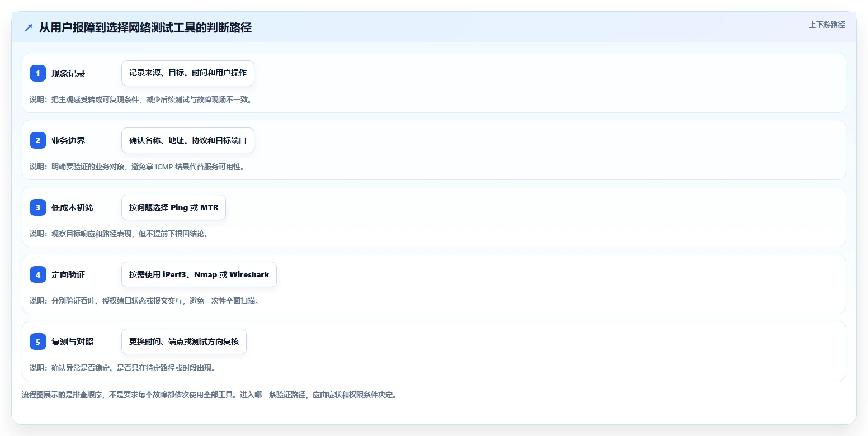Screen dimensions: 868x436
Task: Select the 更换时间、端点或测试方向复核 box
Action: tap(184, 342)
